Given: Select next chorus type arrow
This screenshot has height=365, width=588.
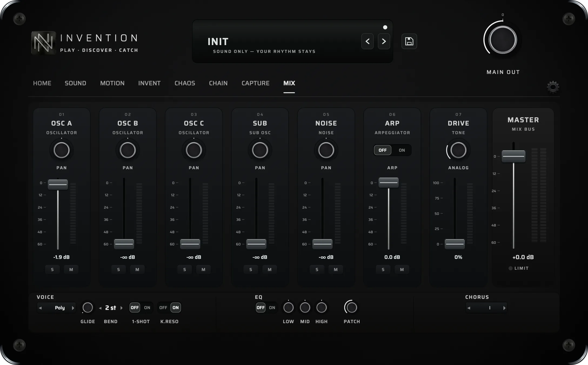Looking at the screenshot, I should tap(504, 308).
